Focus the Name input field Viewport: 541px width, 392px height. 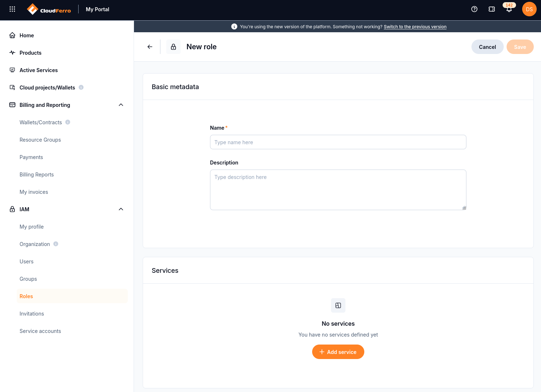pos(338,142)
